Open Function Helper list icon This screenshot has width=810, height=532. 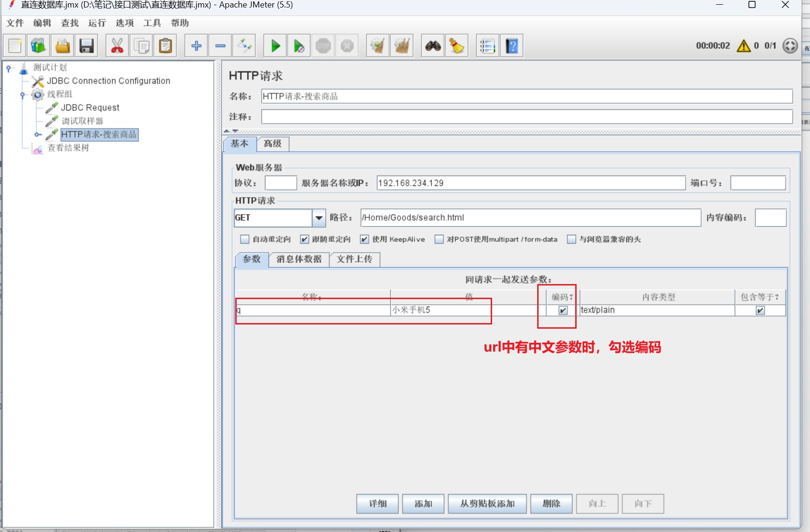click(x=487, y=46)
